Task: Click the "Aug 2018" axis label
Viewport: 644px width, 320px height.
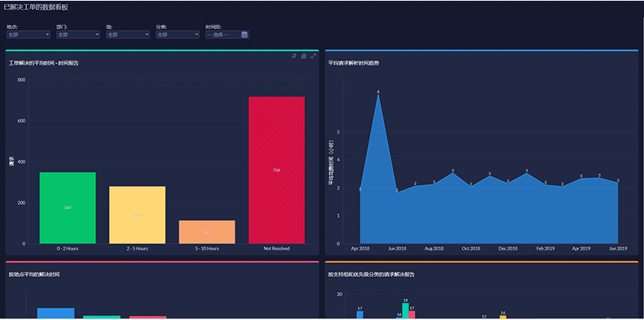Action: pyautogui.click(x=434, y=249)
